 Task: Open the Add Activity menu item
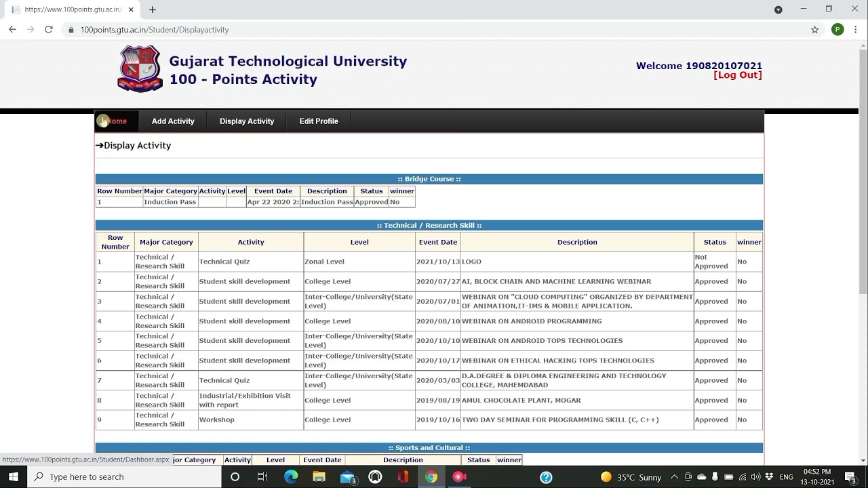[x=173, y=121]
